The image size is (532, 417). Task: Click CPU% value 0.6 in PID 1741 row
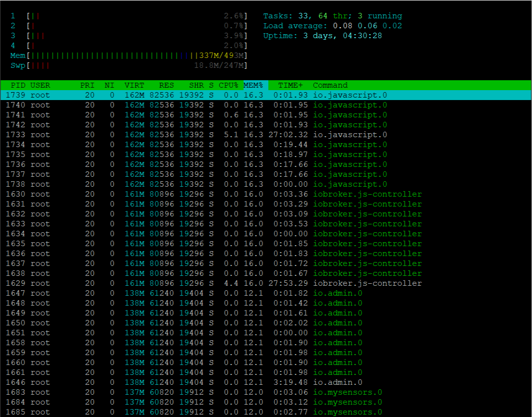point(231,115)
